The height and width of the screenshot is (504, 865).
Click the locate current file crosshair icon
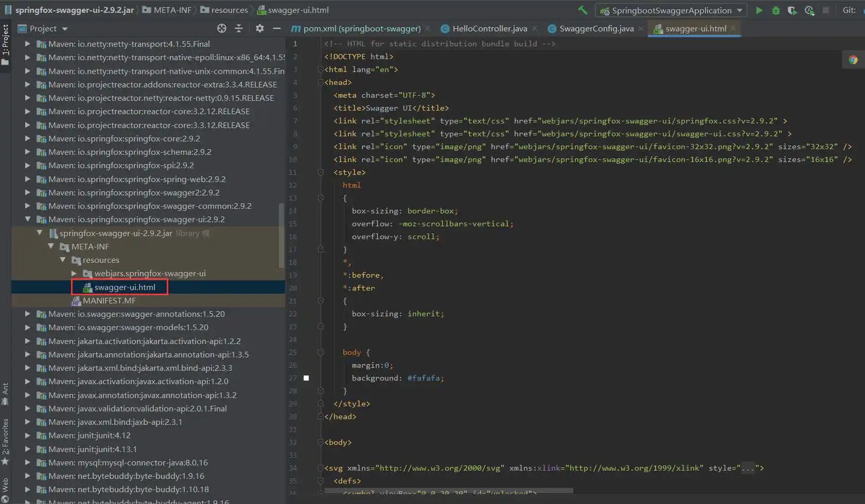pos(222,28)
